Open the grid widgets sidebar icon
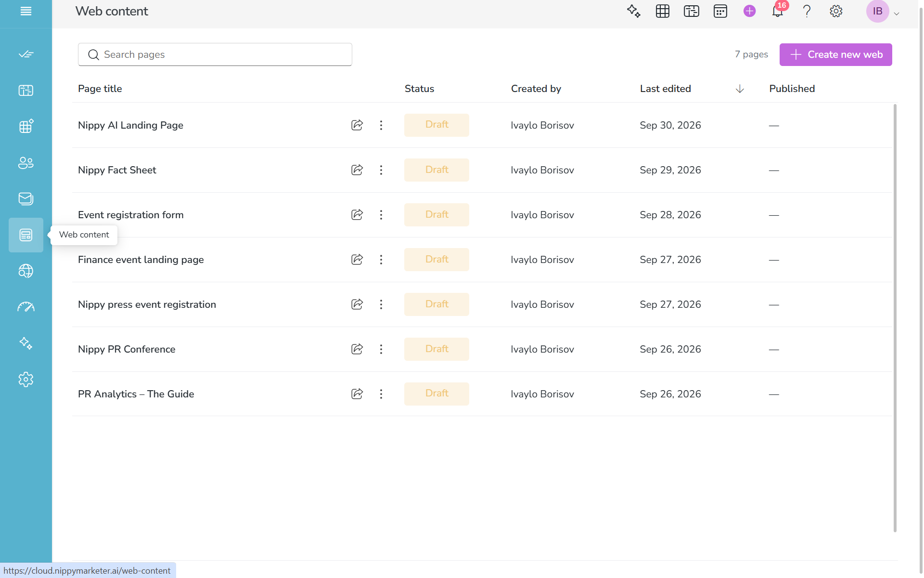The width and height of the screenshot is (924, 578). pyautogui.click(x=26, y=126)
